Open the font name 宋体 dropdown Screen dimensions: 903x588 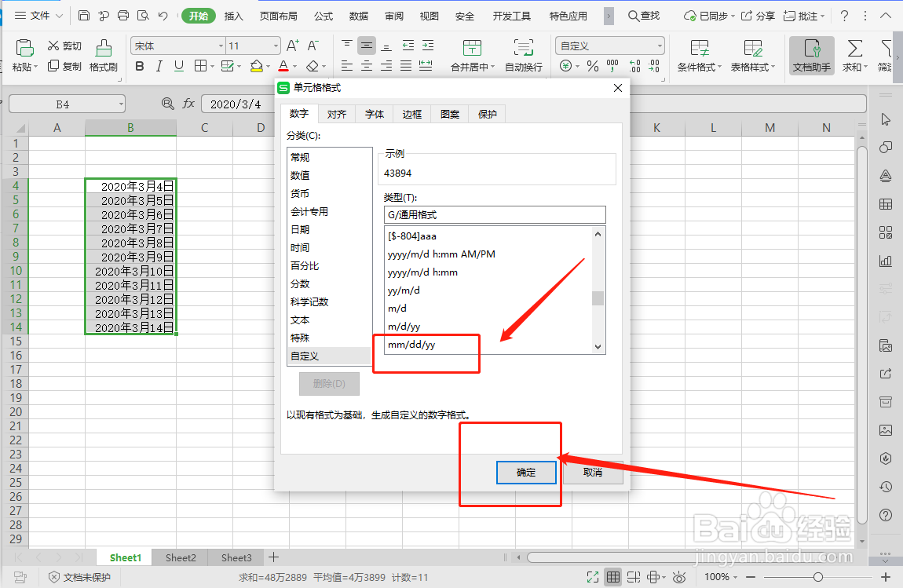click(177, 46)
